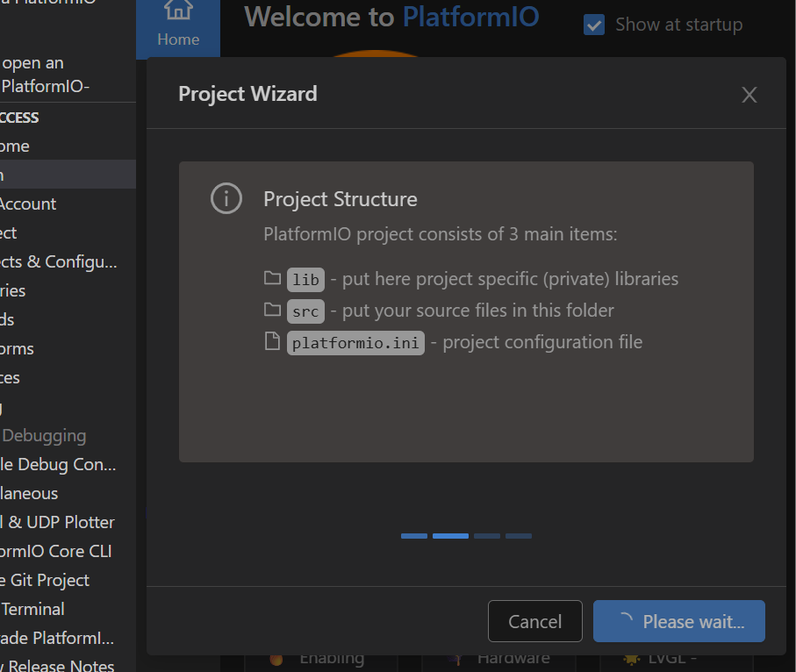Image resolution: width=796 pixels, height=672 pixels.
Task: Click the PlatformIO link in the welcome heading
Action: 470,17
